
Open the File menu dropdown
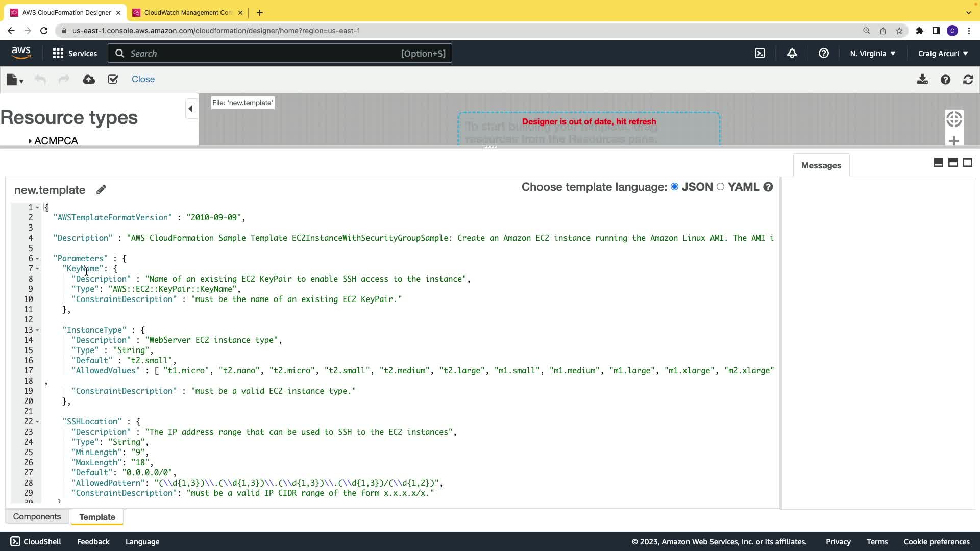[x=15, y=80]
